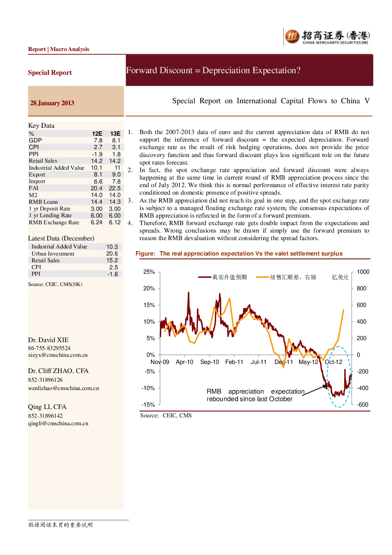Click the '25%' left axis label
This screenshot has height=555, width=392.
coord(149,272)
